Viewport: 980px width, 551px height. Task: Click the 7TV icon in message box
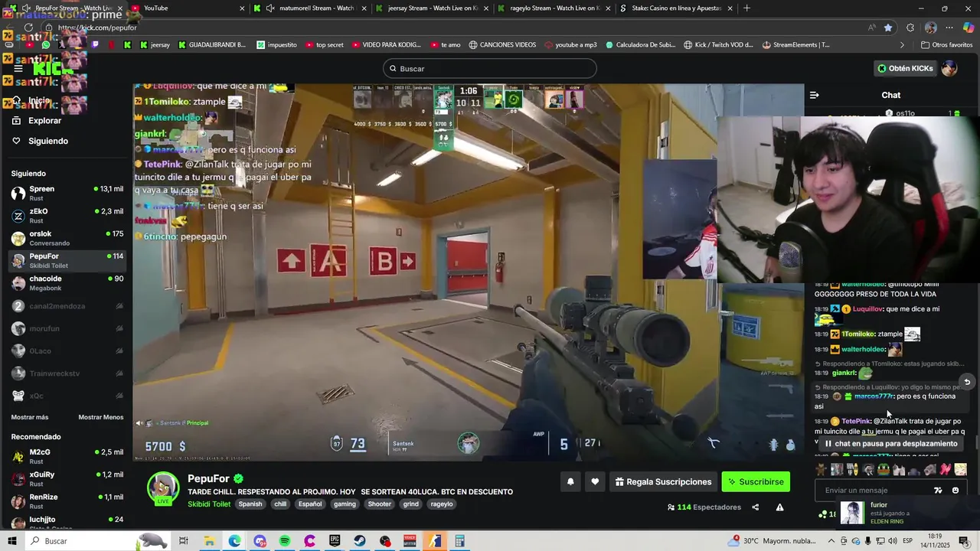coord(938,491)
